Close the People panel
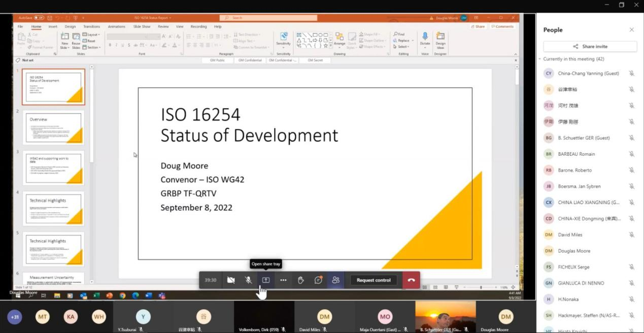Screen dimensions: 644x333 (631, 30)
